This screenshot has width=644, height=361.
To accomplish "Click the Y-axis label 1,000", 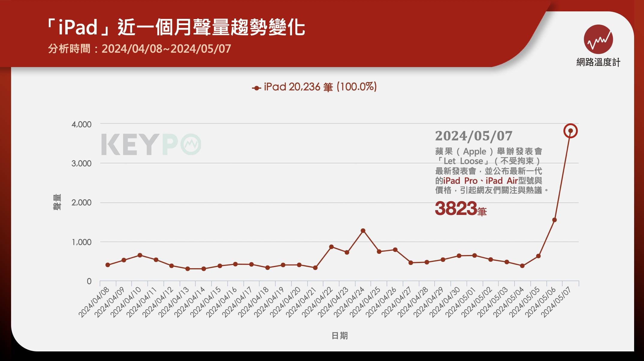I will 81,242.
